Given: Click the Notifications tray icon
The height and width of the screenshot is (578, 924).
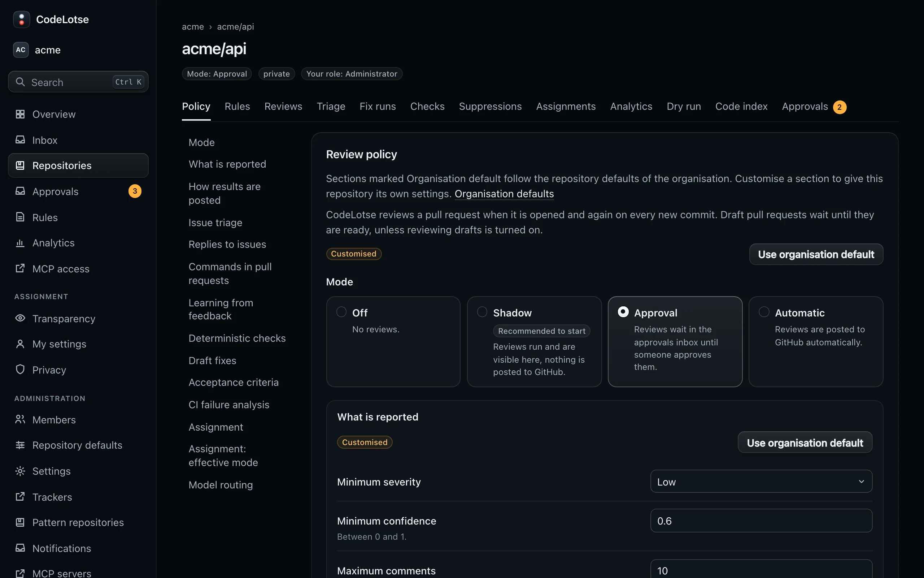Looking at the screenshot, I should pos(20,548).
